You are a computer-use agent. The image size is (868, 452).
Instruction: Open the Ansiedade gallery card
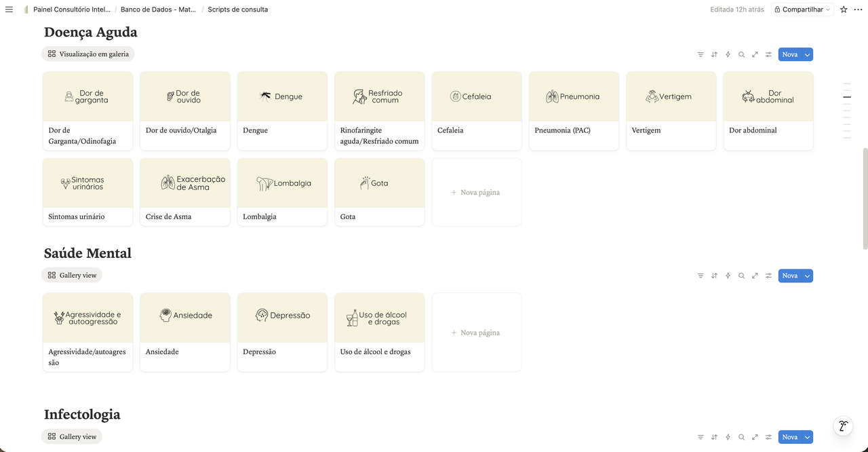point(184,332)
